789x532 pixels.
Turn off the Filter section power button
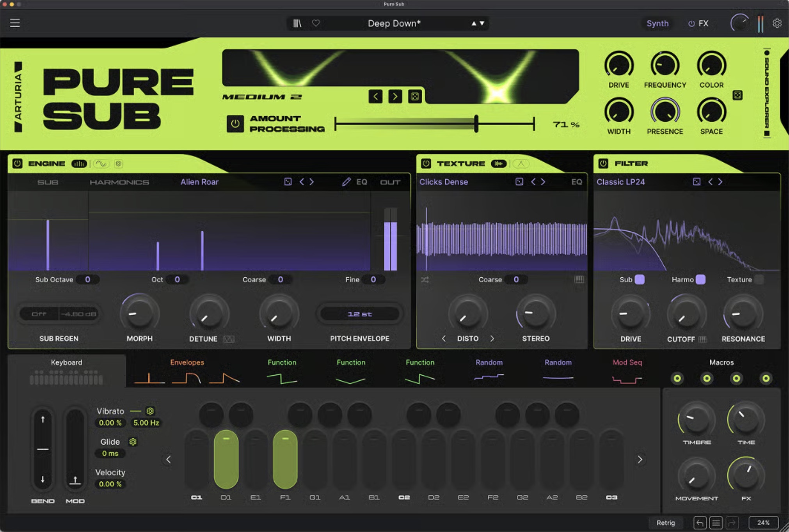point(603,163)
